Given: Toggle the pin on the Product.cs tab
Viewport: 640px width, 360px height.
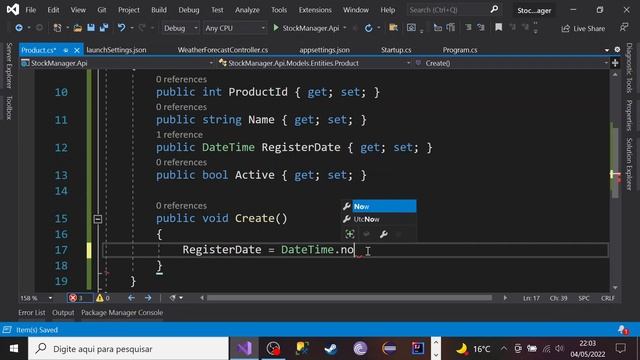Looking at the screenshot, I should pyautogui.click(x=66, y=50).
